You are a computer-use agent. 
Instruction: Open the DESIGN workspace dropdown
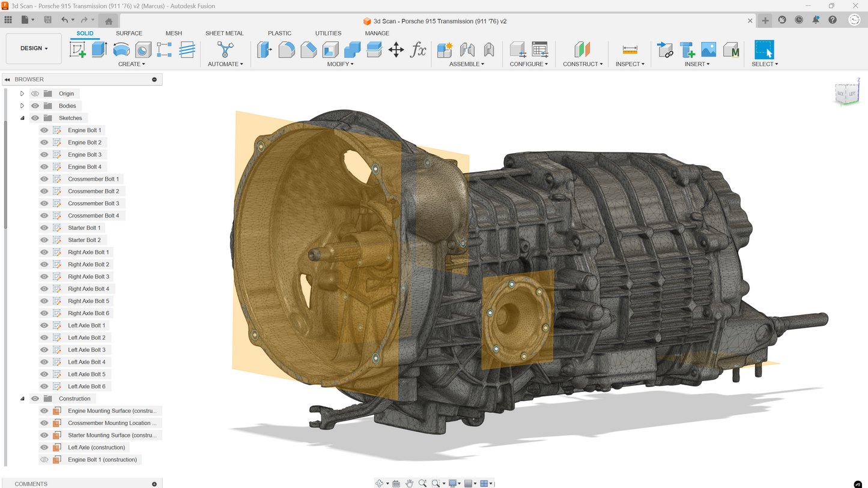coord(34,48)
